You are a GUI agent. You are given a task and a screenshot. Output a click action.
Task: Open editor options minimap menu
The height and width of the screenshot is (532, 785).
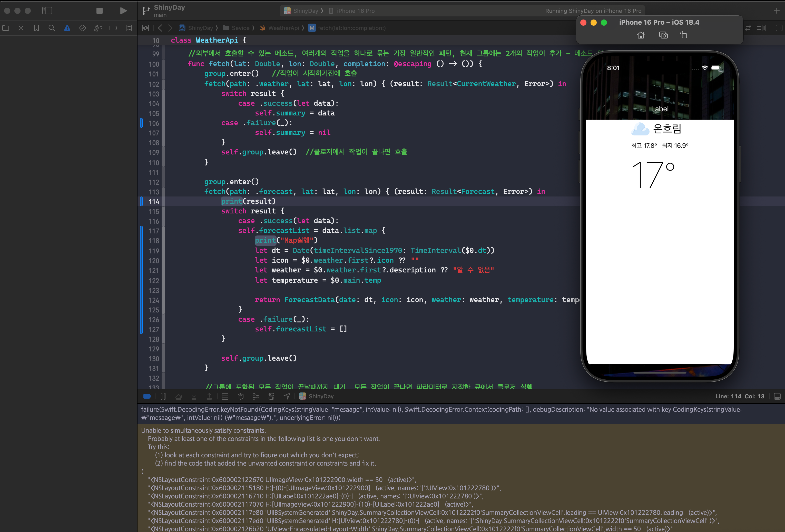[761, 28]
